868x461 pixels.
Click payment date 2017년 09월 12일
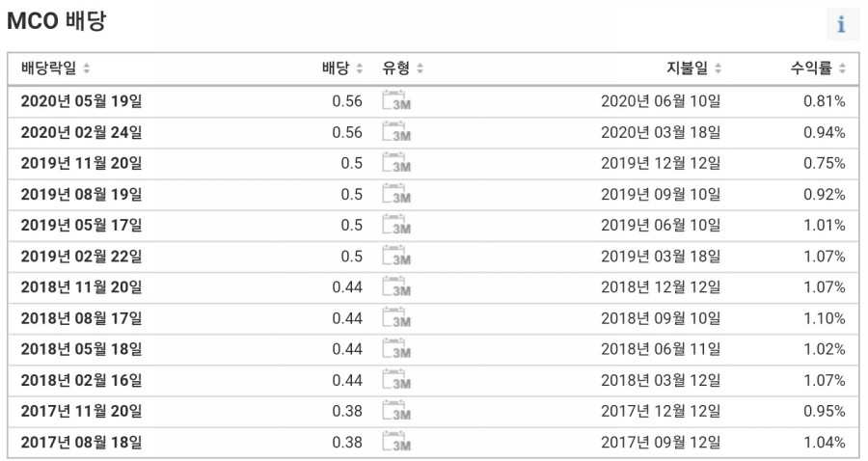661,442
